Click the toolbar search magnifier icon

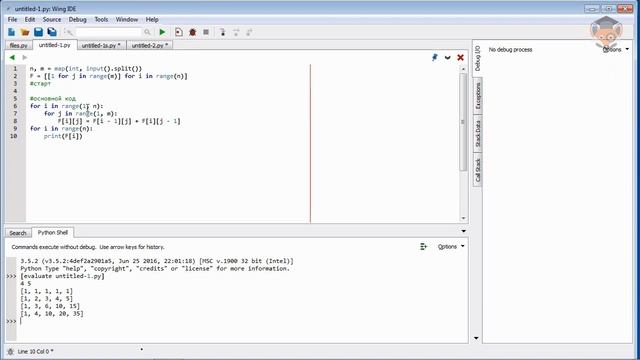(x=147, y=32)
